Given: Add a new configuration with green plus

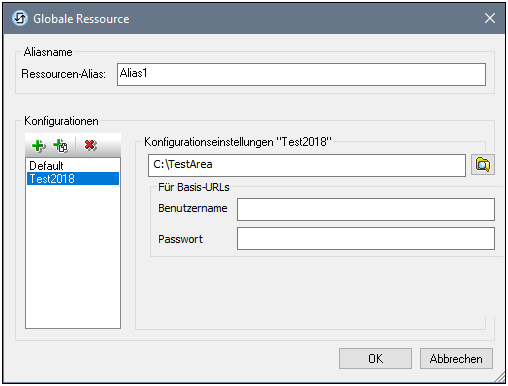Looking at the screenshot, I should click(x=38, y=146).
